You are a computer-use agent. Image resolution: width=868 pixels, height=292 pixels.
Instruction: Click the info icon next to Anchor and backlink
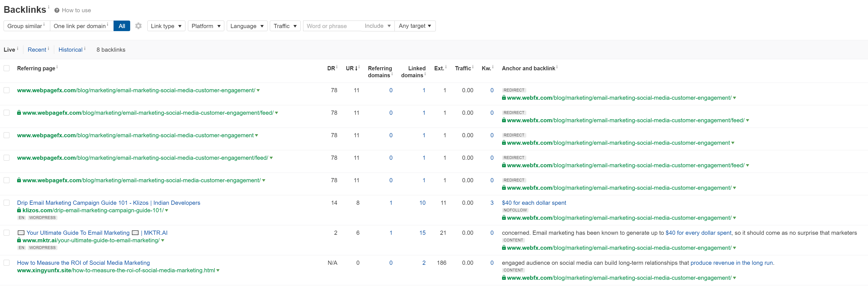coord(557,67)
